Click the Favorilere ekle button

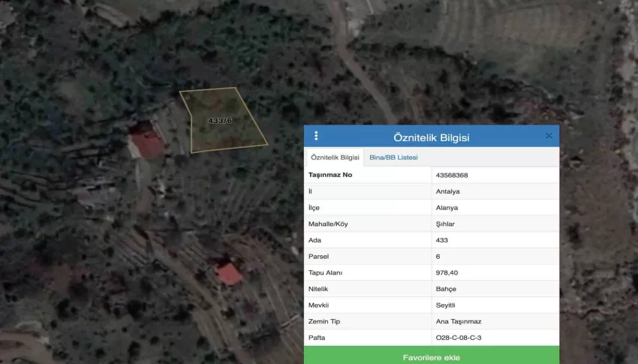point(432,355)
